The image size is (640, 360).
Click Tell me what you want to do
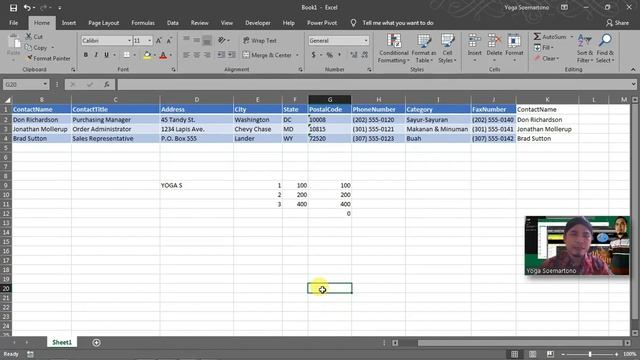(x=398, y=23)
